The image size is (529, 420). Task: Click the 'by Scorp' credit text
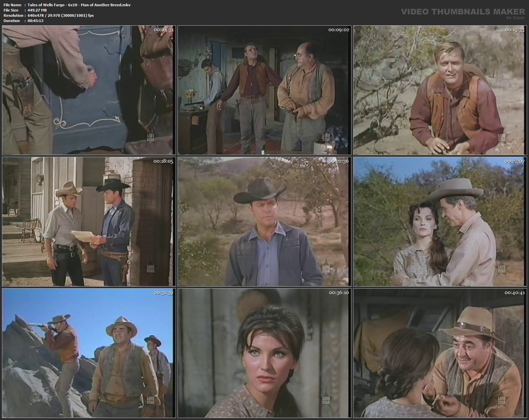(516, 18)
